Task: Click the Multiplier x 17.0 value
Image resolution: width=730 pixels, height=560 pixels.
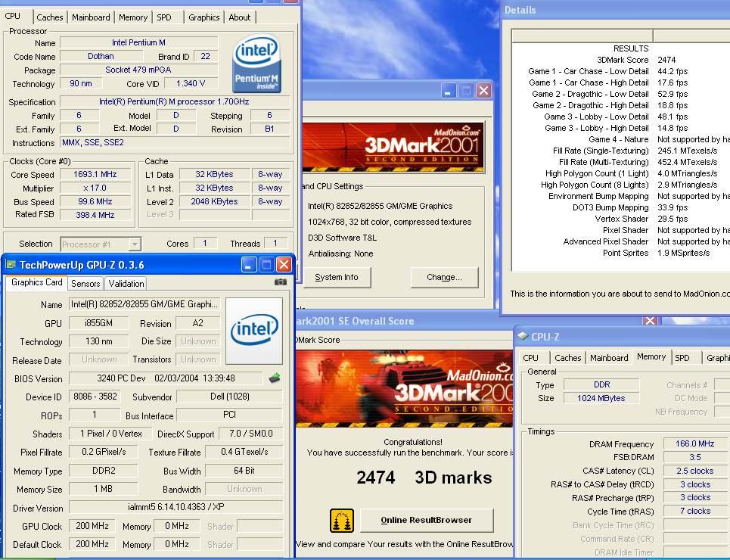Action: pyautogui.click(x=95, y=188)
